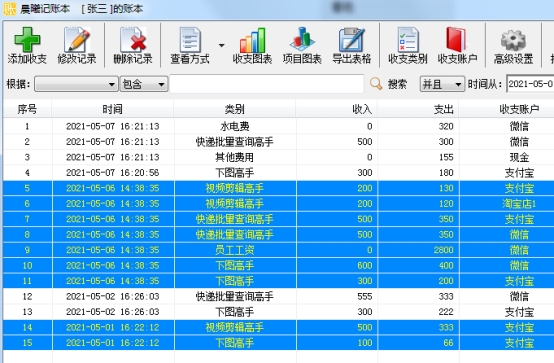
Task: Select row 12 快递批量查询高手 record
Action: pyautogui.click(x=278, y=296)
